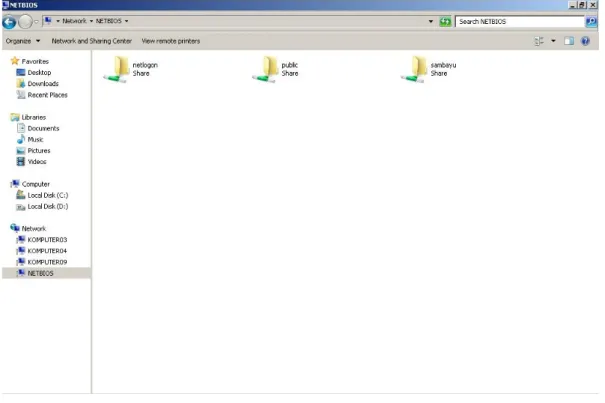The width and height of the screenshot is (605, 403).
Task: Open Recent Places under Favorites
Action: (x=47, y=95)
